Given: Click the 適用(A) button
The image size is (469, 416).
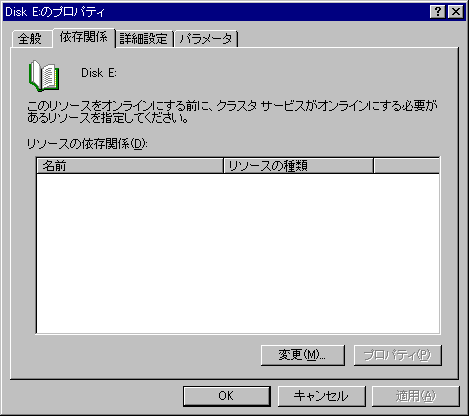Looking at the screenshot, I should point(416,396).
